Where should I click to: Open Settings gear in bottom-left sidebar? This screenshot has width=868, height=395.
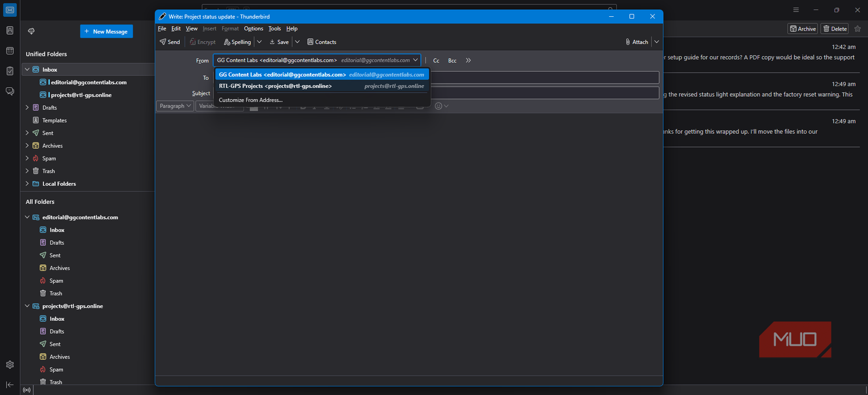point(10,365)
